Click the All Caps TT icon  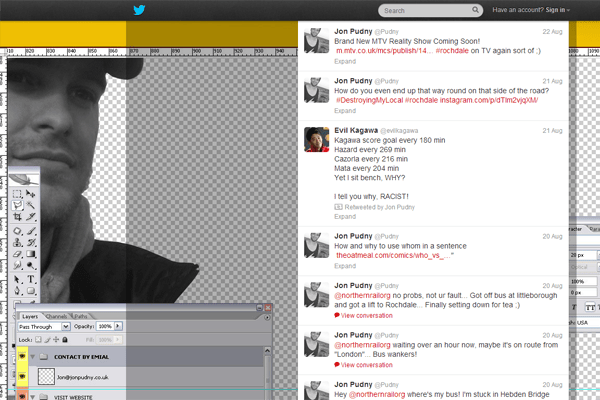(x=590, y=307)
